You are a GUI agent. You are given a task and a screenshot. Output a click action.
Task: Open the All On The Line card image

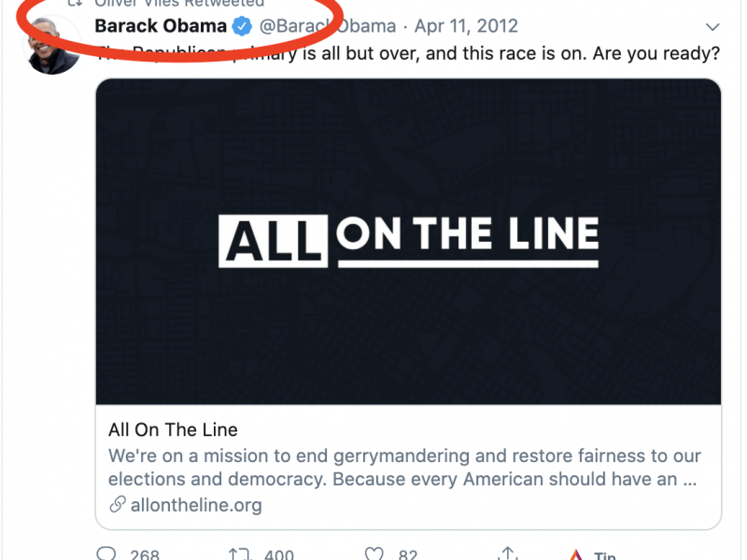408,241
